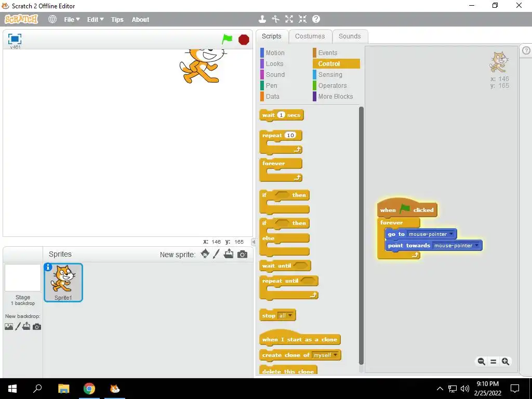
Task: Open Windows Start menu
Action: point(12,389)
